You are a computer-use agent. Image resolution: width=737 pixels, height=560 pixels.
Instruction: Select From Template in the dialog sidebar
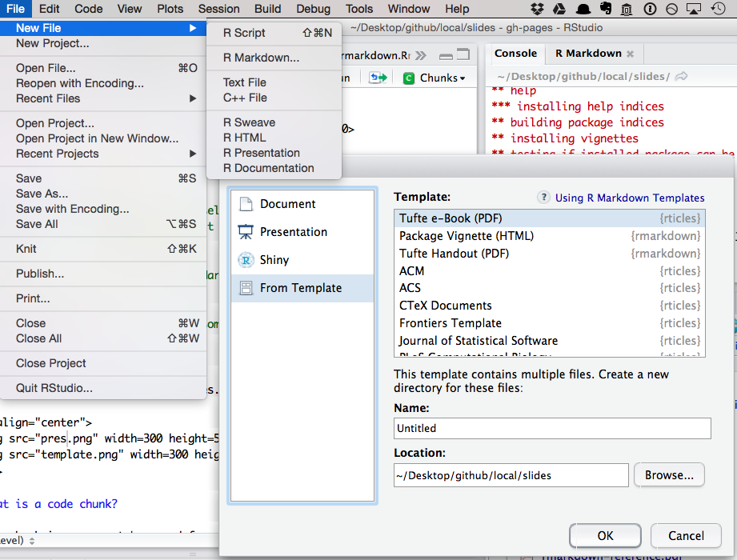pyautogui.click(x=302, y=288)
